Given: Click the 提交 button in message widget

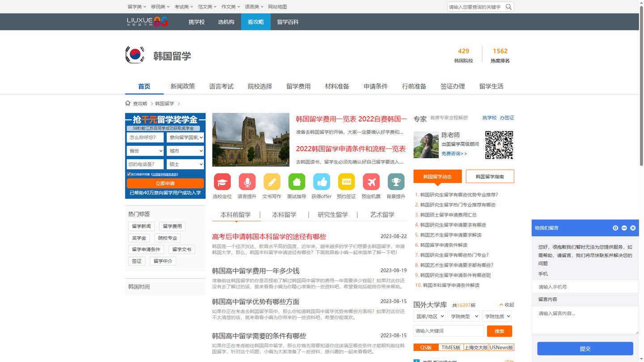Looking at the screenshot, I should (x=585, y=349).
